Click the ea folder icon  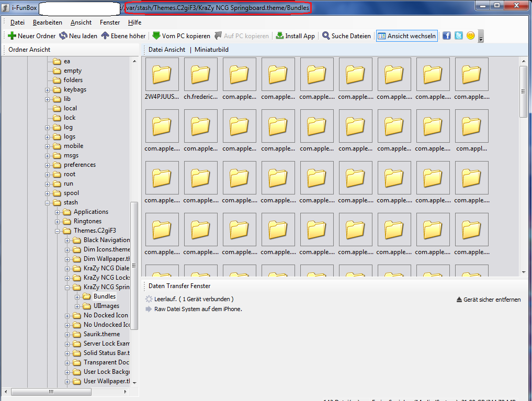pyautogui.click(x=57, y=61)
